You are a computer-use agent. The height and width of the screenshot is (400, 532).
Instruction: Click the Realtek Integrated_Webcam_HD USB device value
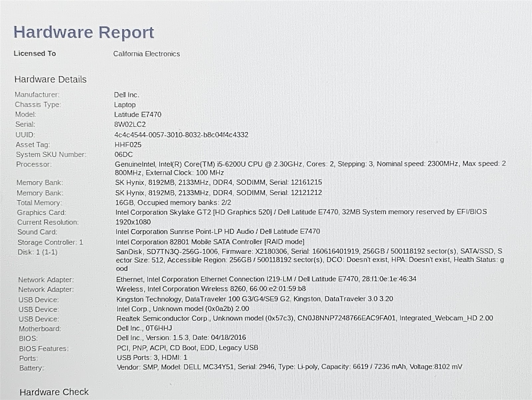pos(305,319)
